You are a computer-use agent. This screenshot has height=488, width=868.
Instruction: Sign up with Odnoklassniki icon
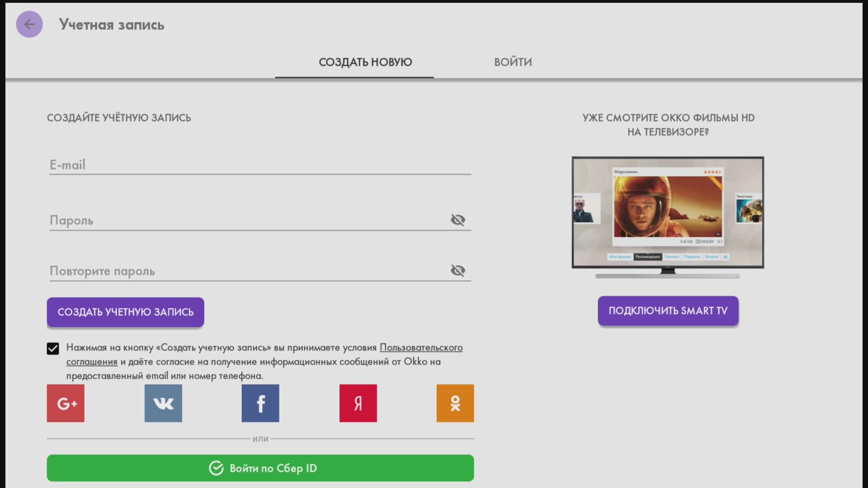point(455,403)
